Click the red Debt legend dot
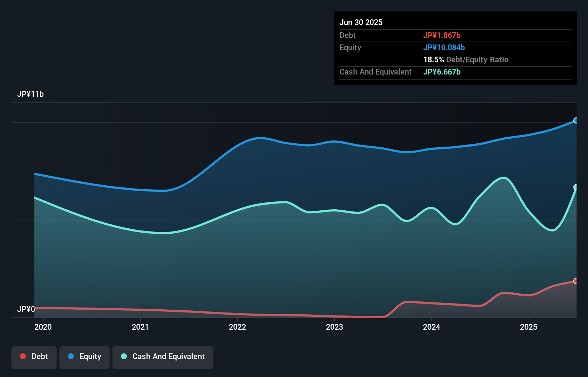The width and height of the screenshot is (588, 377). [x=23, y=356]
